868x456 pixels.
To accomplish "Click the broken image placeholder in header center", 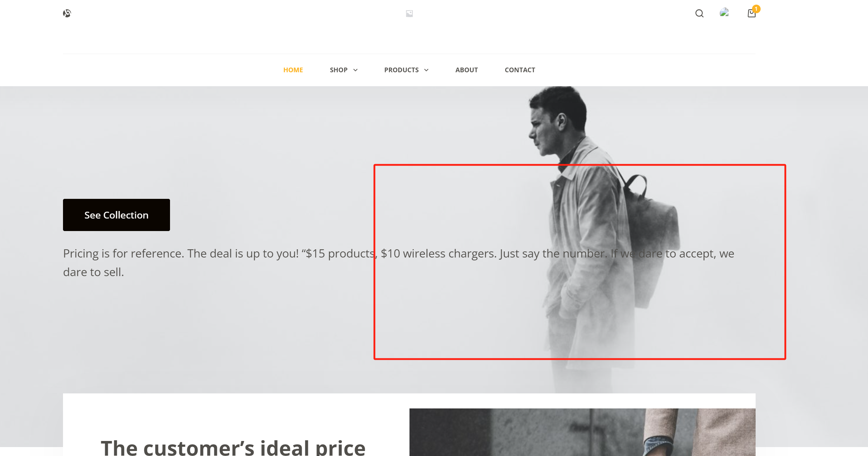I will click(x=409, y=14).
